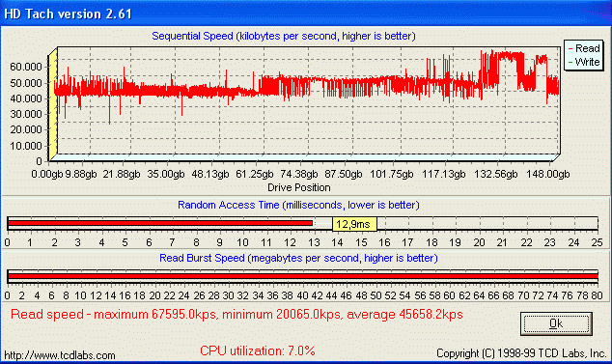Click the 40.000 y-axis label
The width and height of the screenshot is (612, 364).
click(26, 98)
